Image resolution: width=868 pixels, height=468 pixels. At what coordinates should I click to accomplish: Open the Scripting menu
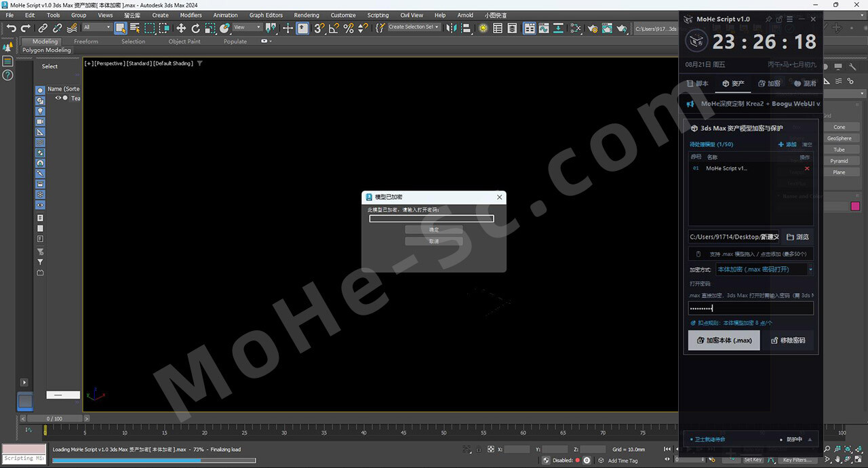(x=378, y=15)
